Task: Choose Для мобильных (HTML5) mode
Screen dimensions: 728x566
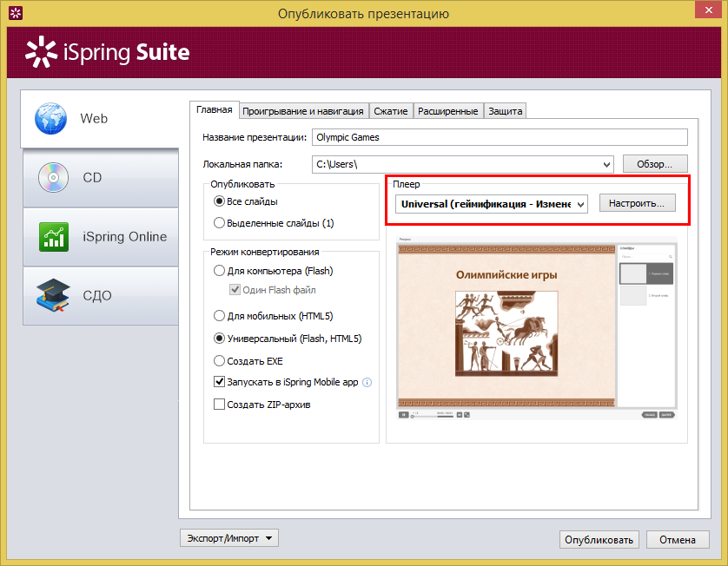Action: (x=219, y=316)
